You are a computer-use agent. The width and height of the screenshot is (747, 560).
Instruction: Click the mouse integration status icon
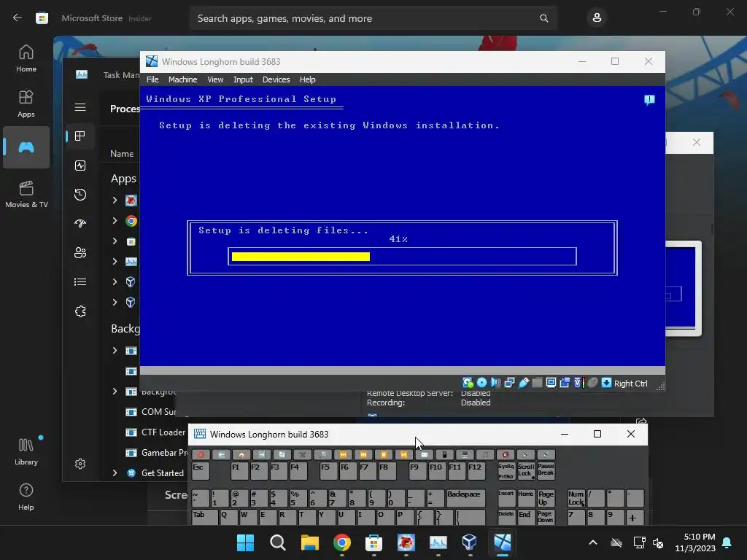pos(592,383)
